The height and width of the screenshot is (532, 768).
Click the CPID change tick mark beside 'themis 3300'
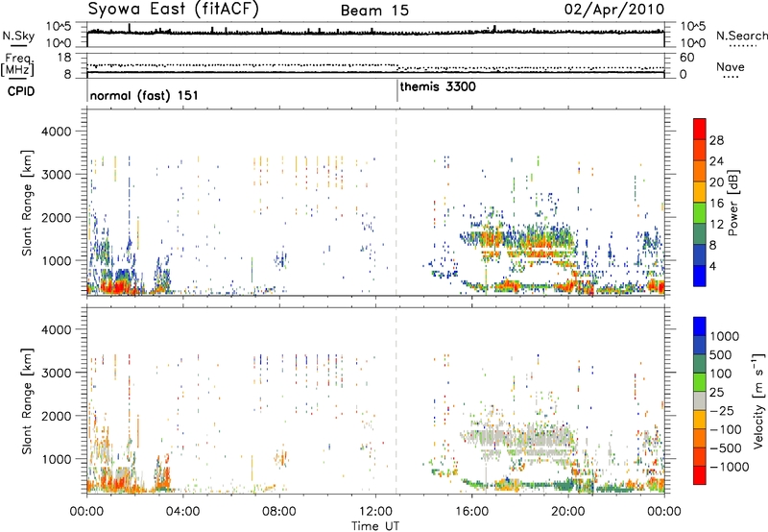[x=396, y=91]
